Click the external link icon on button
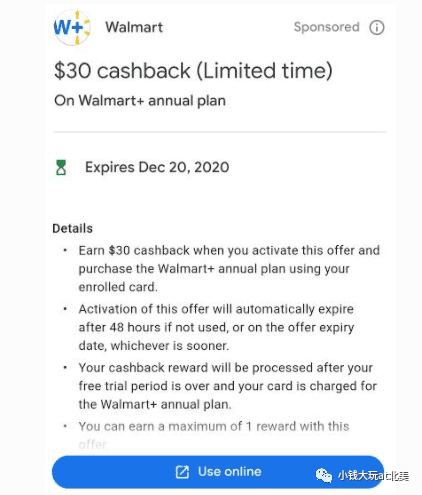The width and height of the screenshot is (422, 495). point(182,472)
